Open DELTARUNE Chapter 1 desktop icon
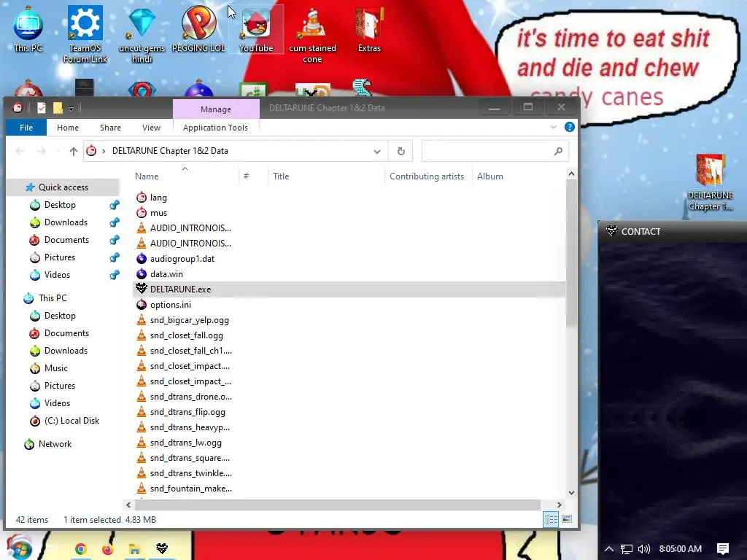 [711, 182]
